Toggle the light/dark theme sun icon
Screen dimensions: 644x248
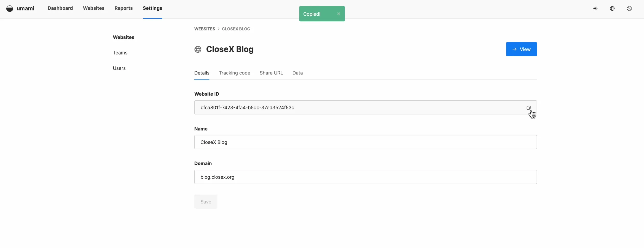[595, 9]
